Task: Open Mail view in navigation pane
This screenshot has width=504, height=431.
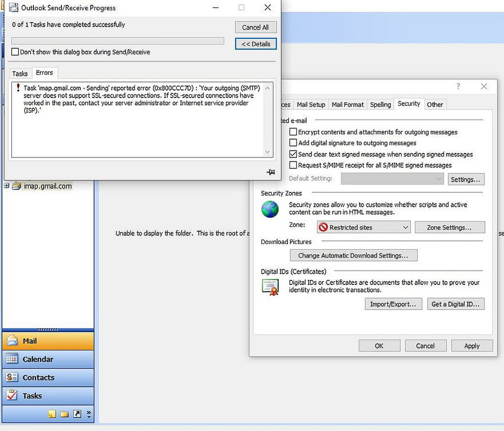Action: (x=48, y=340)
